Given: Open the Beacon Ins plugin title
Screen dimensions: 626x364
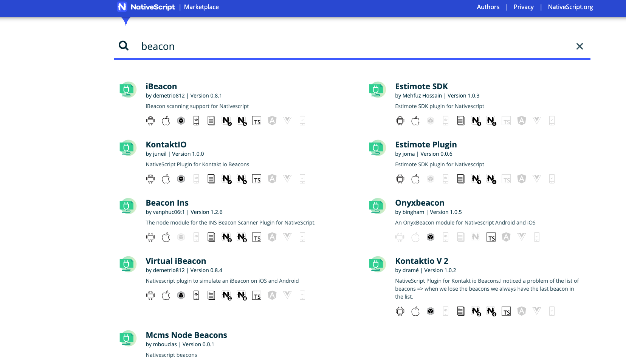Looking at the screenshot, I should 167,203.
